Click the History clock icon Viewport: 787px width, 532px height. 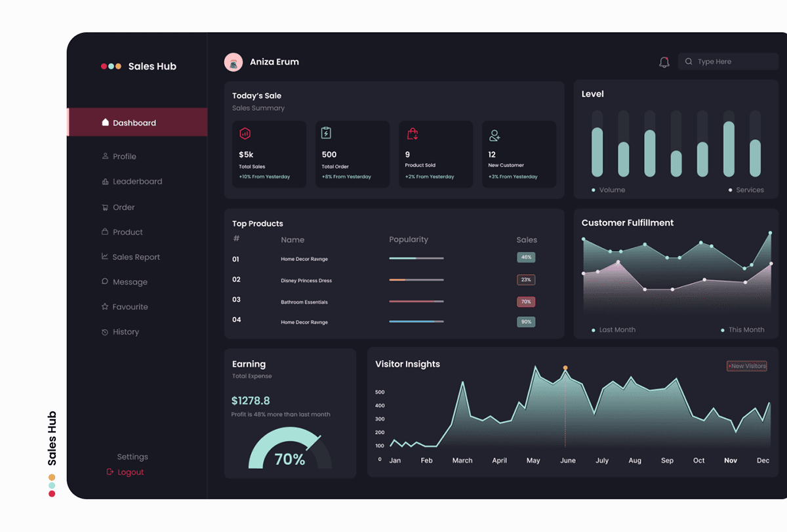pyautogui.click(x=105, y=332)
